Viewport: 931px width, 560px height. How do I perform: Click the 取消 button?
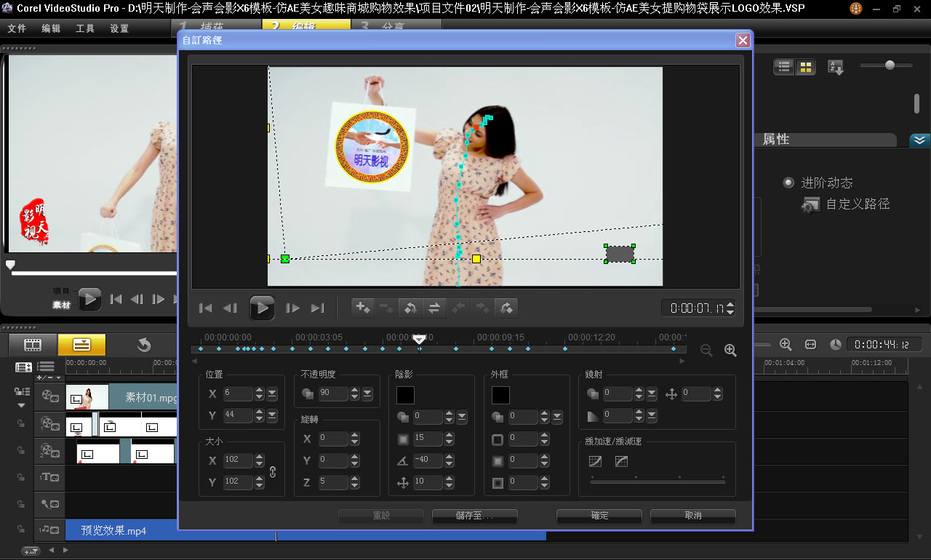click(693, 516)
